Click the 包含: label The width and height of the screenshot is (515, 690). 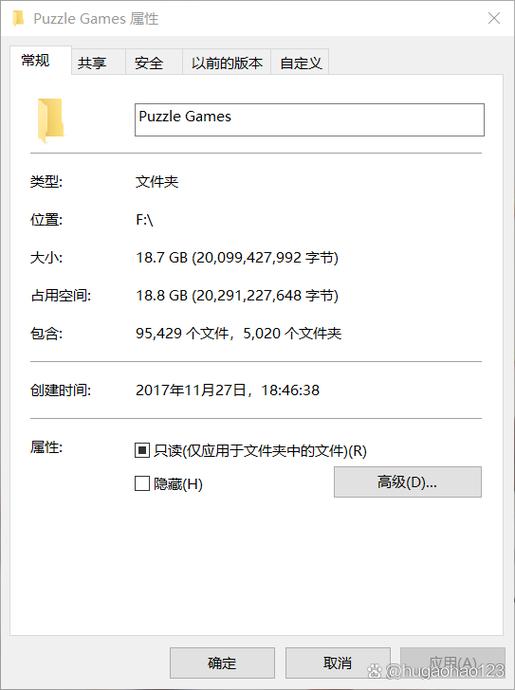46,333
